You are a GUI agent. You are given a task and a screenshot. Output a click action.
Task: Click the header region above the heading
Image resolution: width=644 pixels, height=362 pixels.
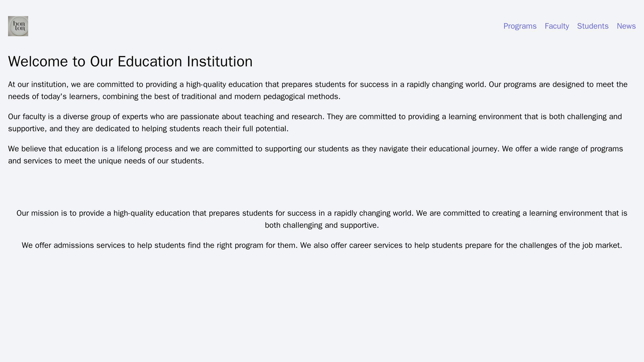coord(267,26)
